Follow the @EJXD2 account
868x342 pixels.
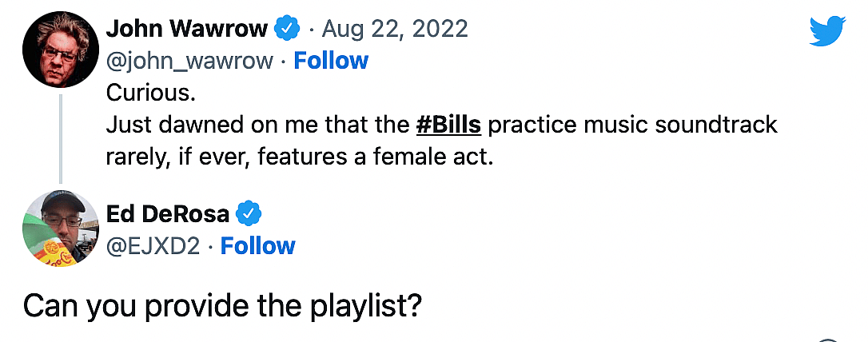pyautogui.click(x=257, y=245)
